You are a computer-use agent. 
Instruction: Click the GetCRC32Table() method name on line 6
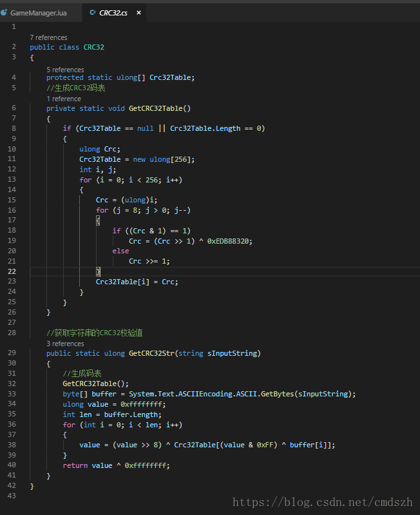(160, 108)
